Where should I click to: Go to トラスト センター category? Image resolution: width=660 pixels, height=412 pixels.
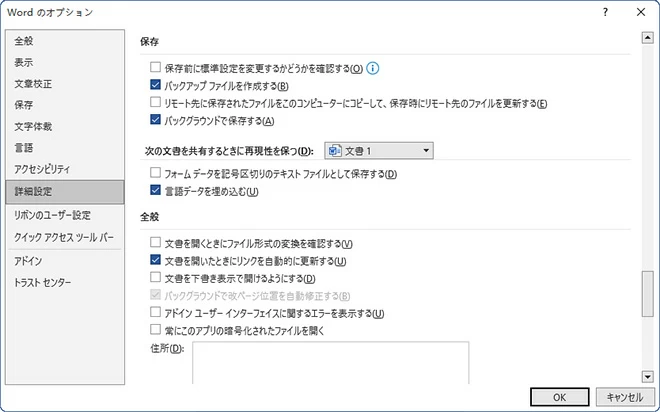coord(42,283)
